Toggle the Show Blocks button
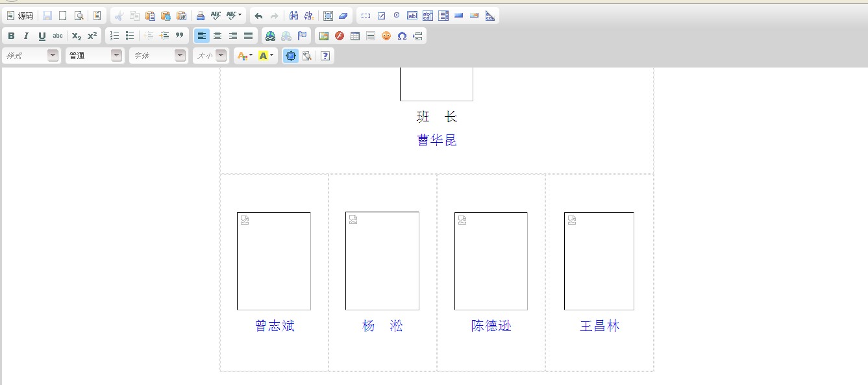This screenshot has height=385, width=868. (x=307, y=56)
